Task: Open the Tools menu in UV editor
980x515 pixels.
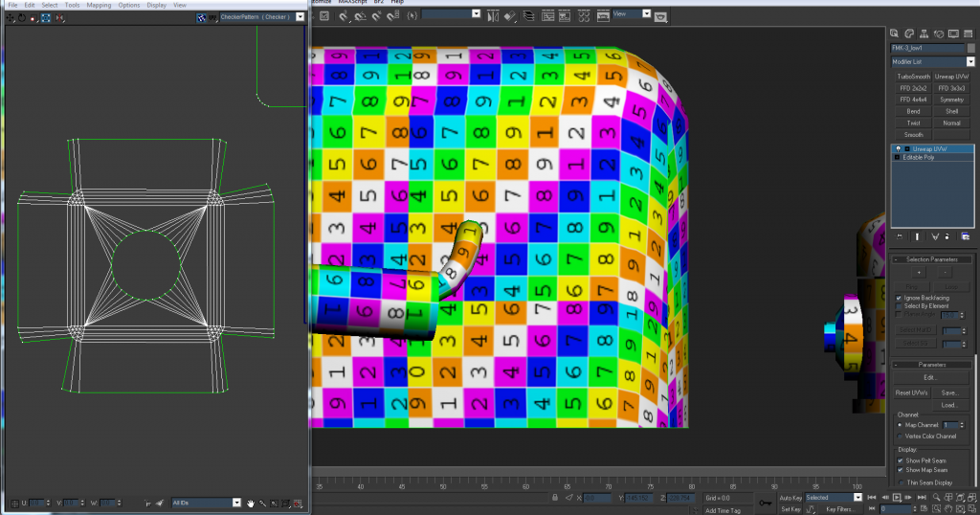Action: tap(72, 5)
